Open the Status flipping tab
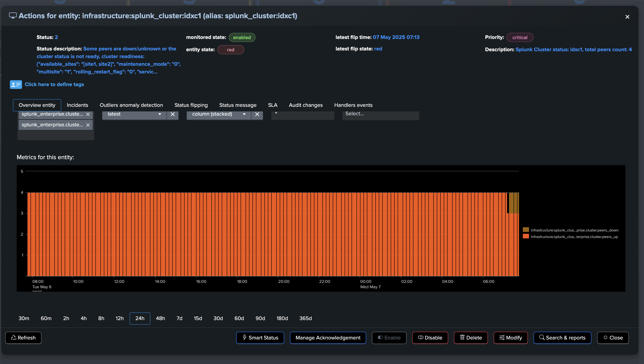 [191, 105]
